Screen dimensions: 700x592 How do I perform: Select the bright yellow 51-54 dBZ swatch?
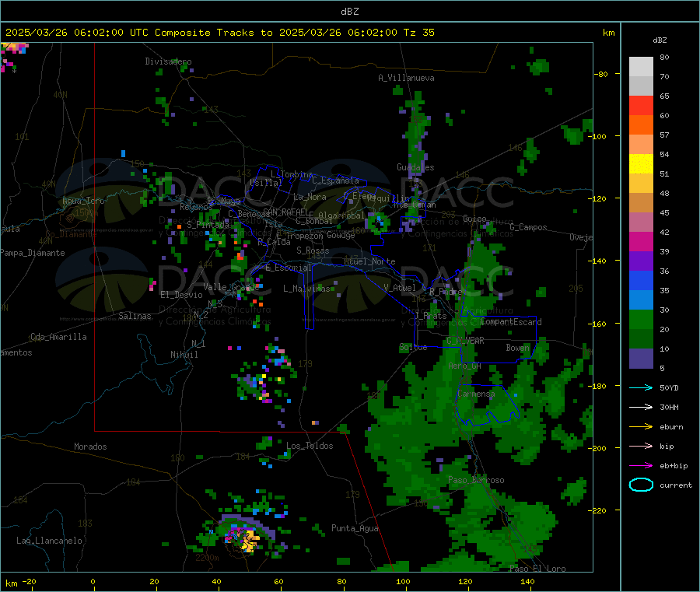[x=641, y=164]
